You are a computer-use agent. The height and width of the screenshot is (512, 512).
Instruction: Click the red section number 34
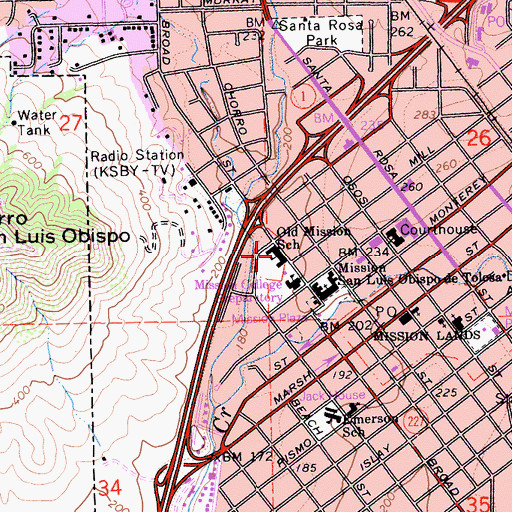click(x=110, y=488)
